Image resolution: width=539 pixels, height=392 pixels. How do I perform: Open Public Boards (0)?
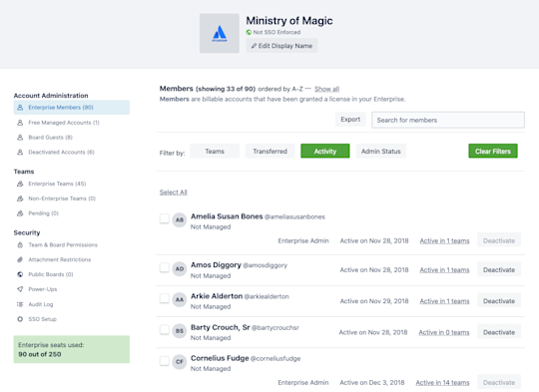pyautogui.click(x=51, y=274)
